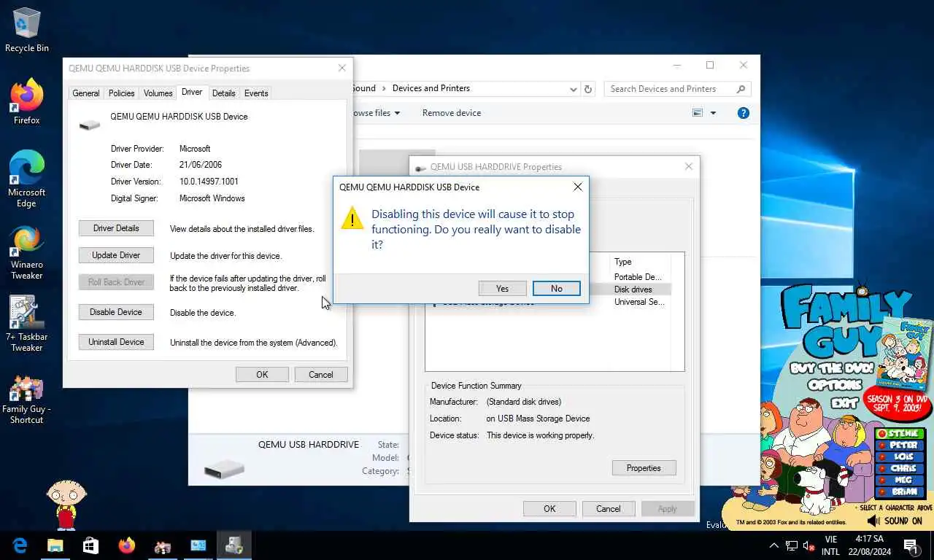The image size is (934, 560).
Task: Click the VIE INTL language indicator
Action: 830,545
